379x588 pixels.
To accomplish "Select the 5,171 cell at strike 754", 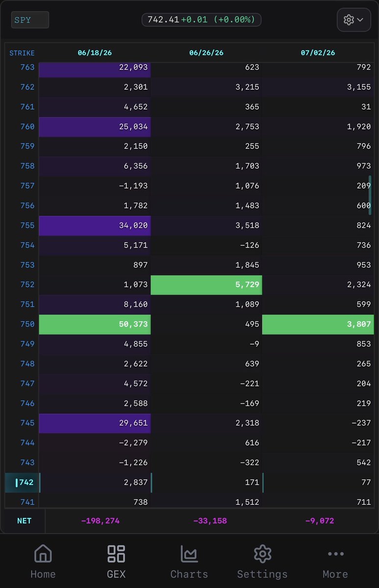I will pos(95,245).
